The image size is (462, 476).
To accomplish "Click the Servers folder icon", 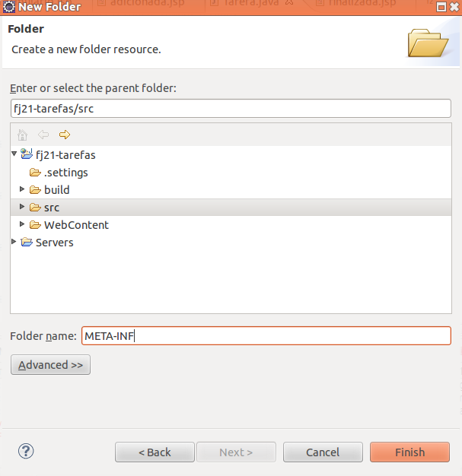I will (27, 243).
